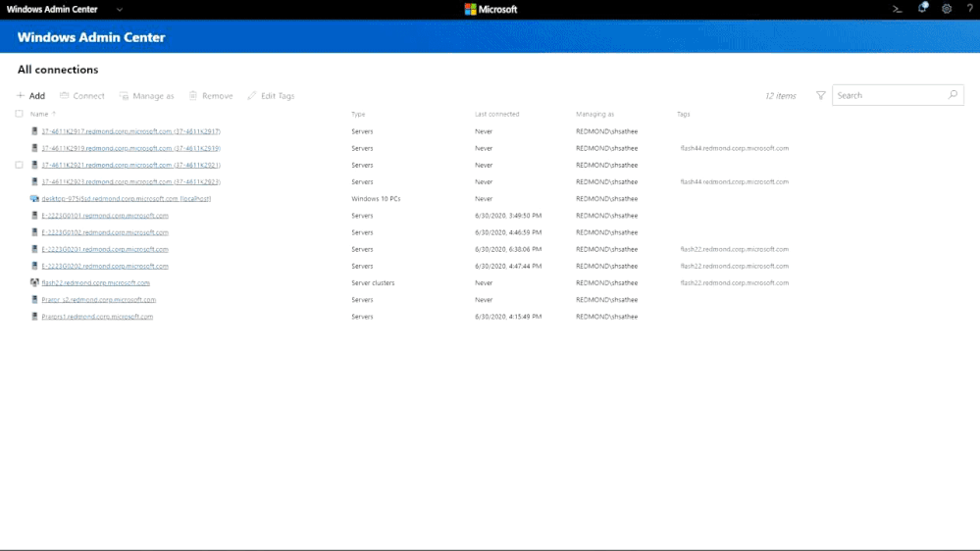Click the Manage as toolbar button
Viewport: 980px width, 551px height.
(x=147, y=95)
